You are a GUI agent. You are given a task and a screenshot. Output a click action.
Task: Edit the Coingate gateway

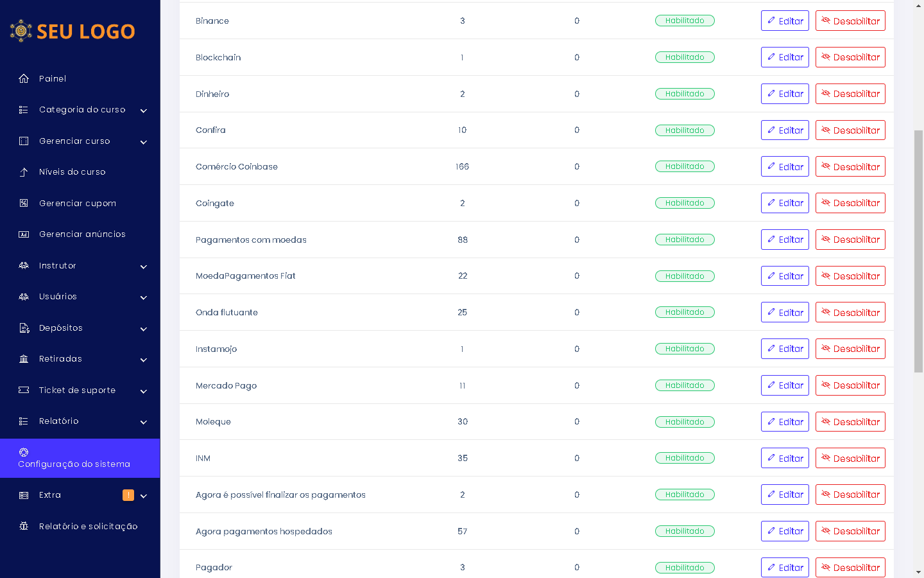[x=785, y=203]
